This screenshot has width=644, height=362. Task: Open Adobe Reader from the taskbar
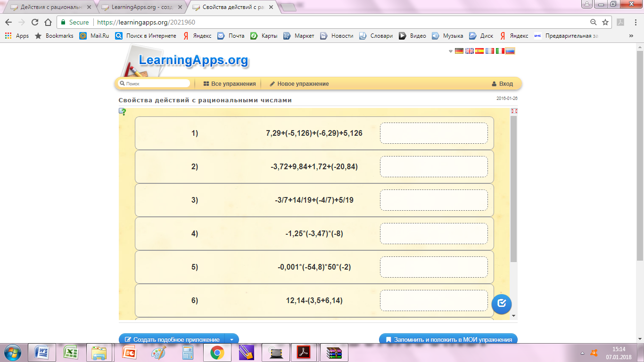click(x=303, y=353)
